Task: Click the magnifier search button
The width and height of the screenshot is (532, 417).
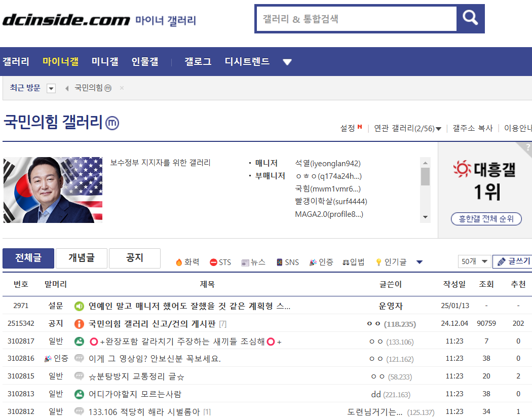Action: 470,18
